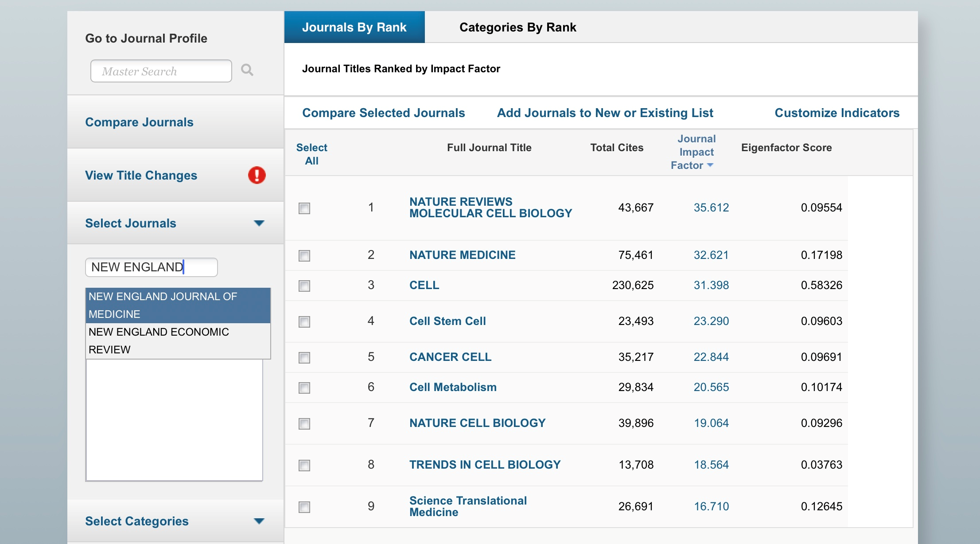This screenshot has height=544, width=980.
Task: Enable checkbox for Science Translational Medicine
Action: tap(304, 507)
